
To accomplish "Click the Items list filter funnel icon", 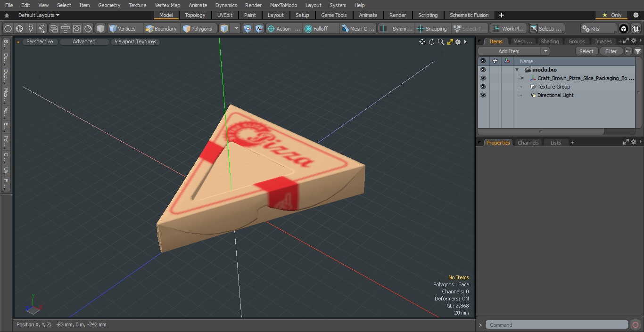I will pyautogui.click(x=638, y=51).
